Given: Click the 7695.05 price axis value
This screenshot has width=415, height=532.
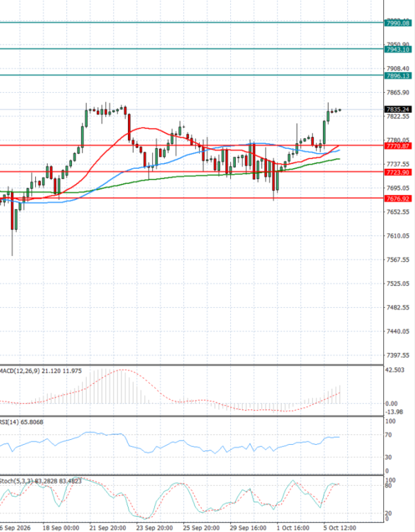Looking at the screenshot, I should coord(398,188).
